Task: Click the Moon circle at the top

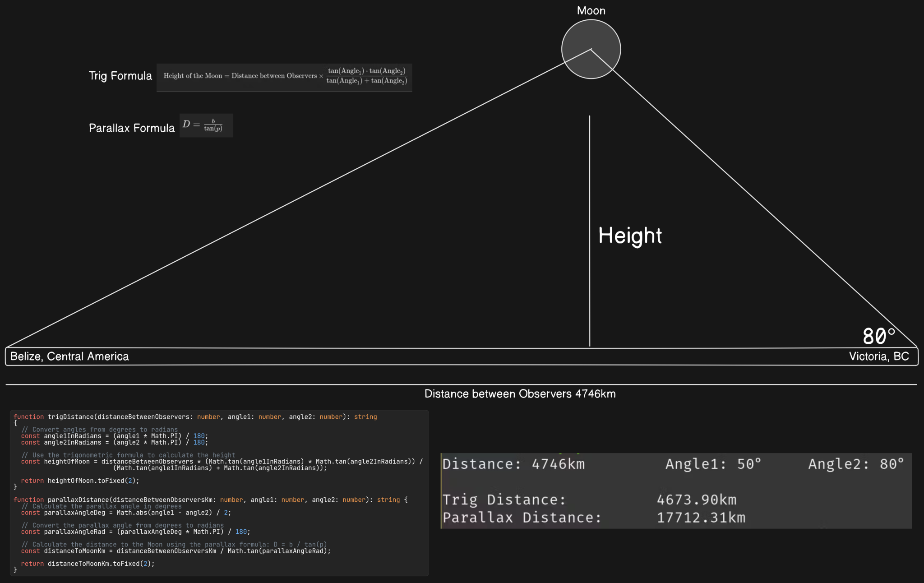Action: (x=591, y=49)
